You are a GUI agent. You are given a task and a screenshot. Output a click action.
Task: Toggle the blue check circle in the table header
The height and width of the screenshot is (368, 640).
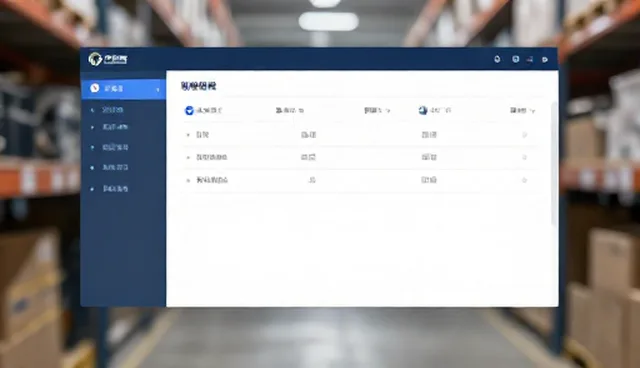coord(189,110)
